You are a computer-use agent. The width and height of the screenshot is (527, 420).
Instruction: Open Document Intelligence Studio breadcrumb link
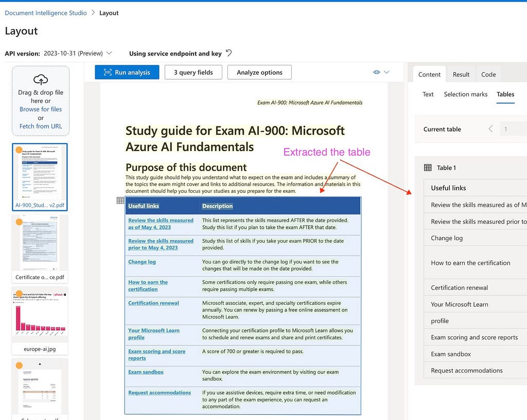46,13
